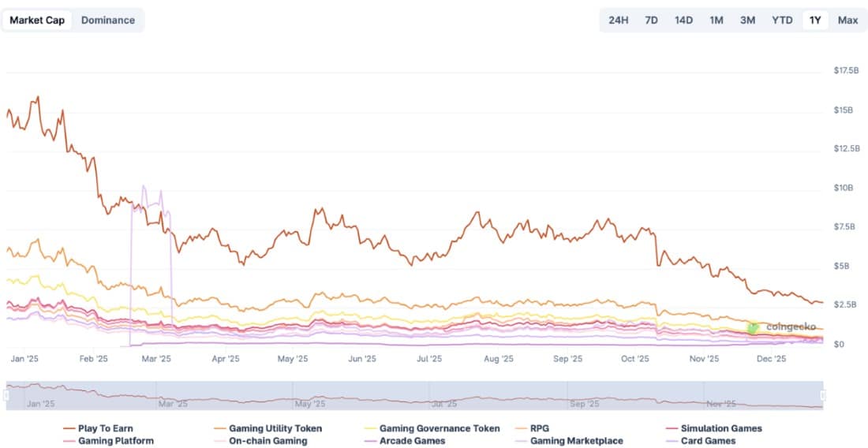Screen dimensions: 868x448
Task: Hide the Gaming Utility Token series
Action: (275, 428)
